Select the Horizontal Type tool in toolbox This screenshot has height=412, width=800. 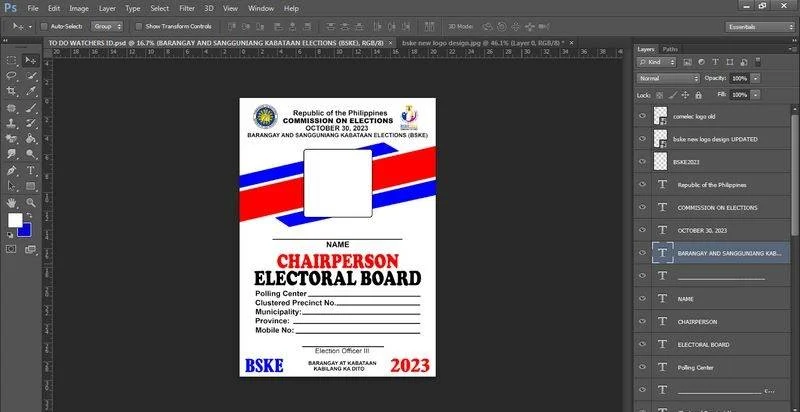click(x=31, y=170)
